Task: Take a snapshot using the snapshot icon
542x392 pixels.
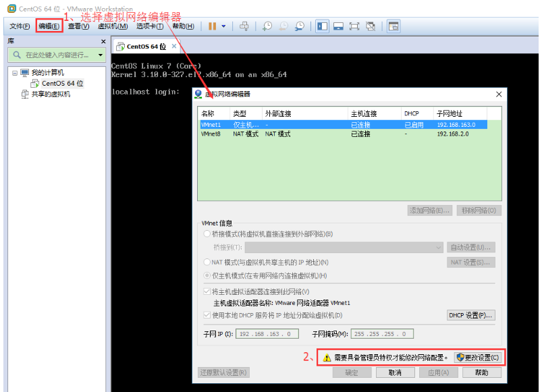Action: [267, 26]
